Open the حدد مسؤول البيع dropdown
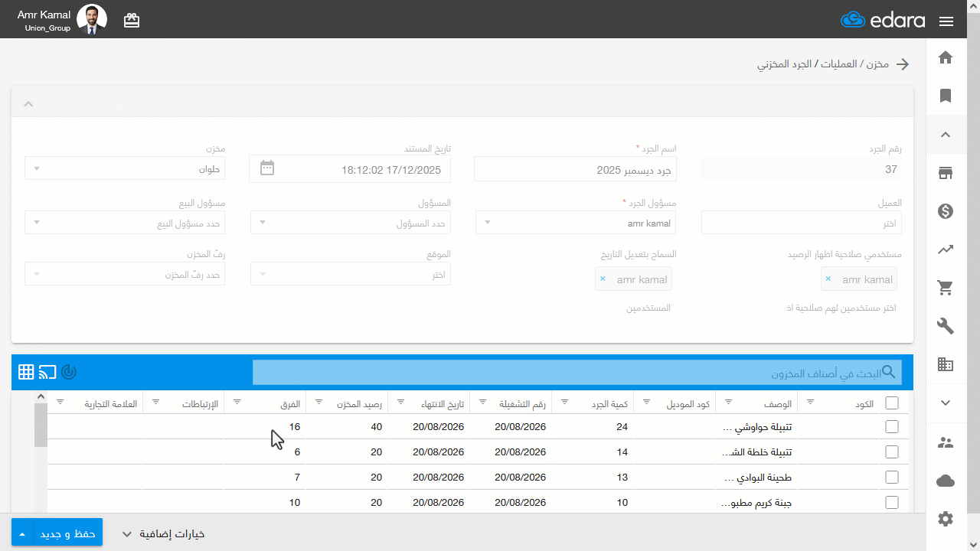 pyautogui.click(x=125, y=223)
